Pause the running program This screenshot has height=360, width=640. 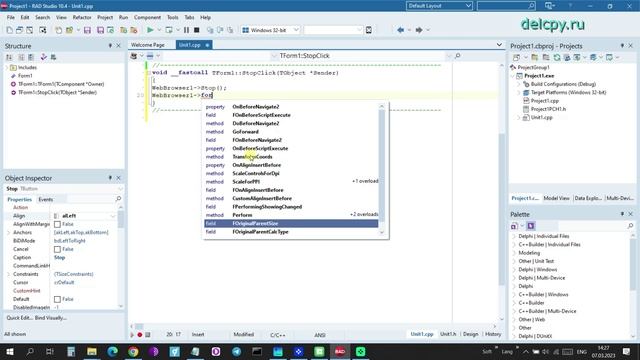(186, 30)
